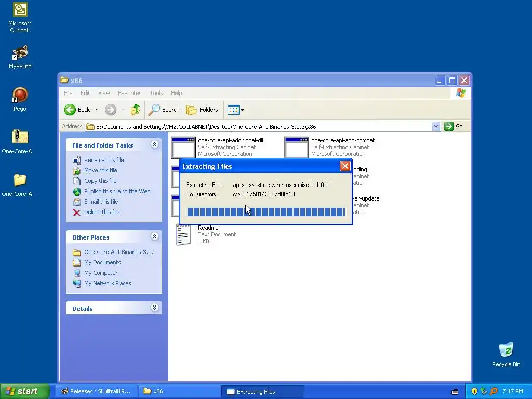Click the 7:17 PM clock
The width and height of the screenshot is (532, 399).
coord(513,392)
